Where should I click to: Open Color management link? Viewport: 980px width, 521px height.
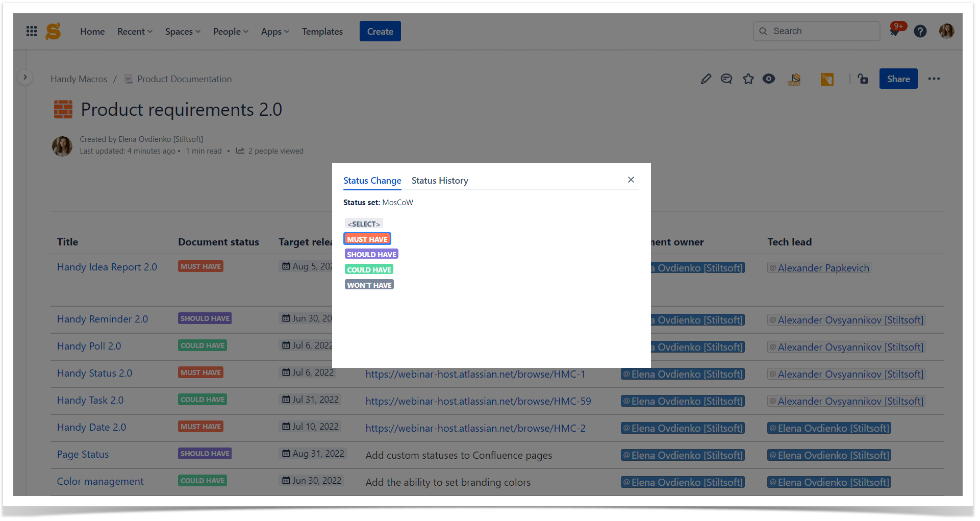[x=100, y=481]
